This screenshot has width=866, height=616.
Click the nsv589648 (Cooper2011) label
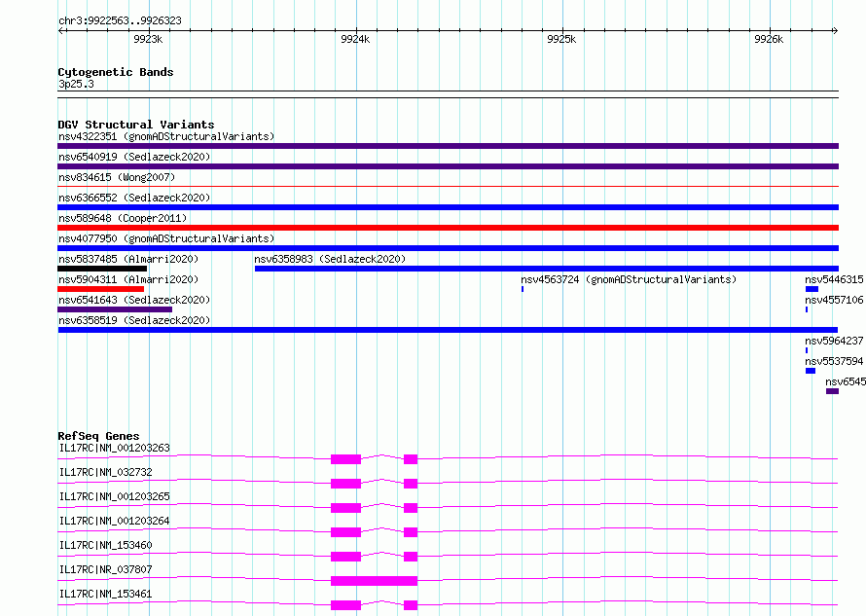123,218
